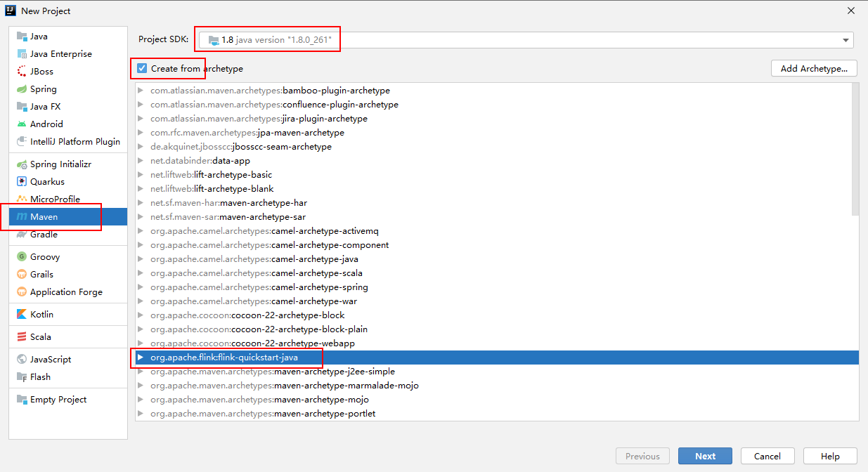Click the Maven 'm' icon
Viewport: 868px width, 472px height.
pos(22,217)
